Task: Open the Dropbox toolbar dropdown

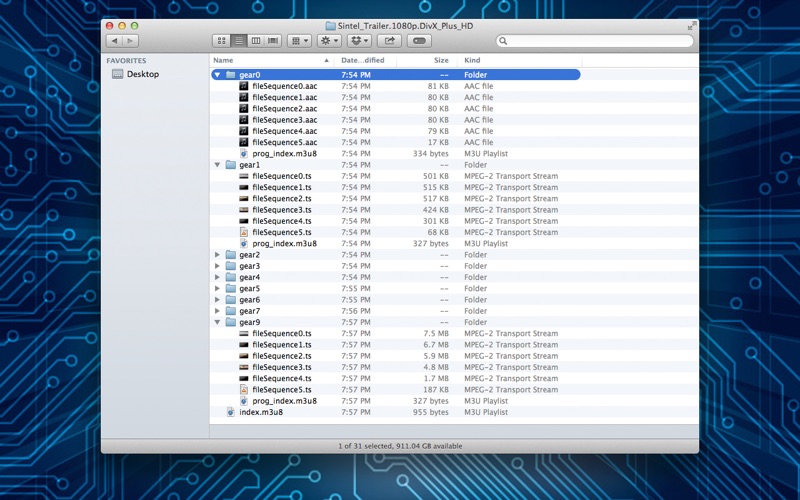Action: point(359,41)
